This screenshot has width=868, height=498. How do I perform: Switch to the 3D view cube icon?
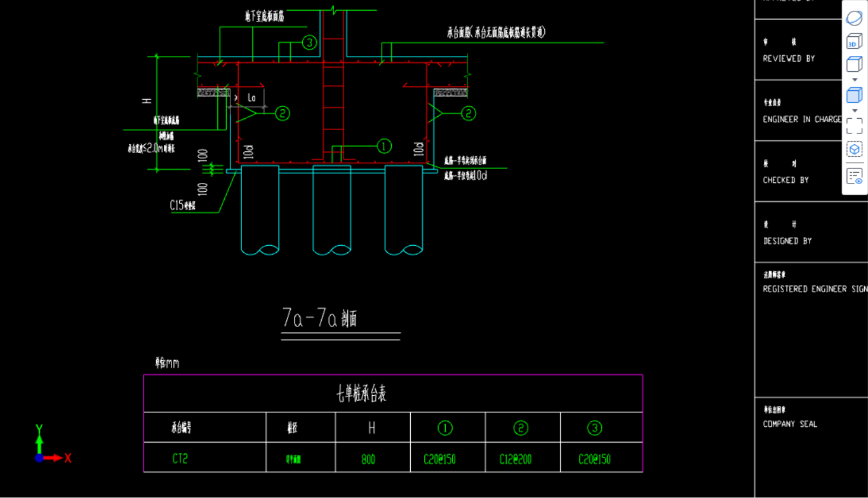pyautogui.click(x=854, y=42)
